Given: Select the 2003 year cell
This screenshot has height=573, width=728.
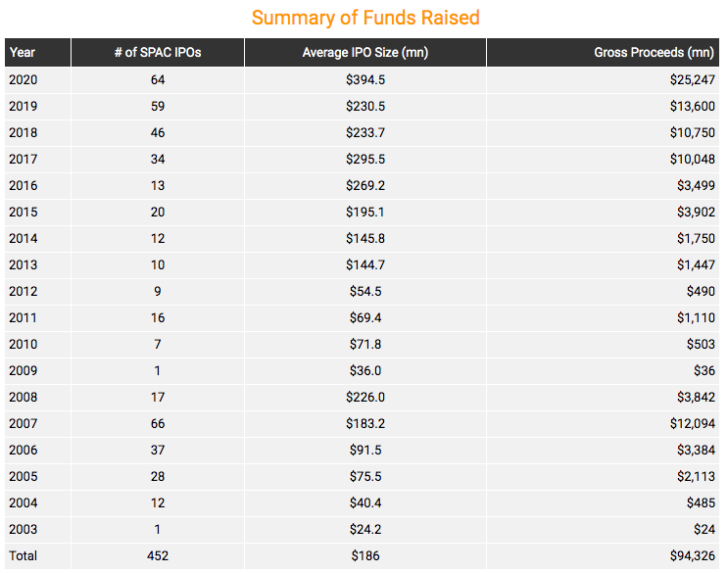Looking at the screenshot, I should [23, 529].
